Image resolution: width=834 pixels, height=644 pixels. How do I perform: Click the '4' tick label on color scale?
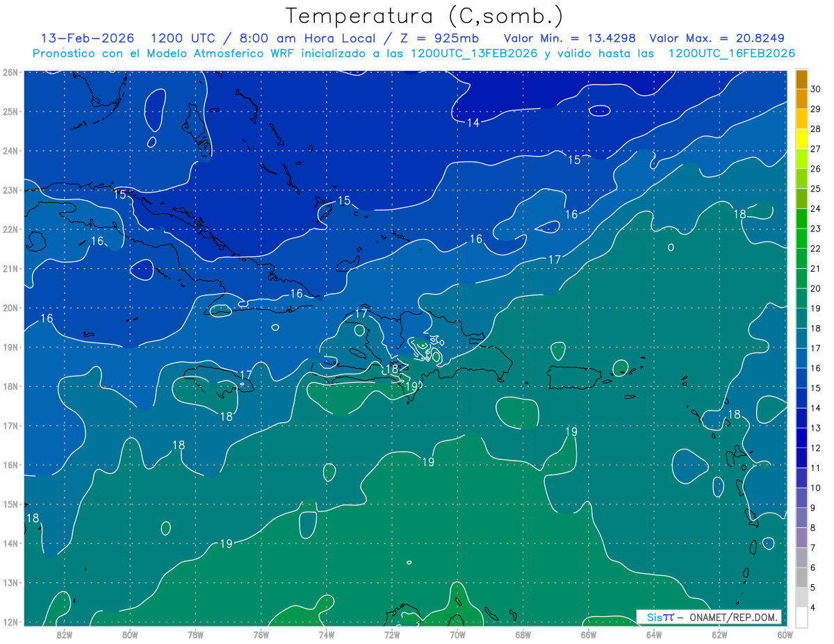click(814, 608)
